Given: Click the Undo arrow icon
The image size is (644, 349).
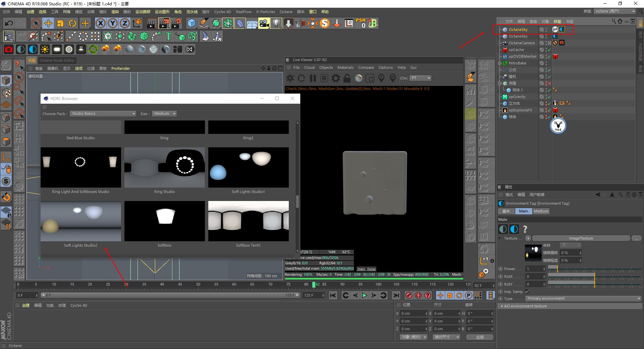Looking at the screenshot, I should 9,23.
